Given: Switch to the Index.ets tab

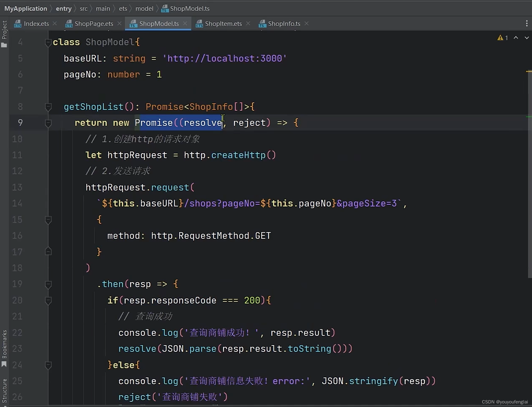Looking at the screenshot, I should tap(32, 24).
